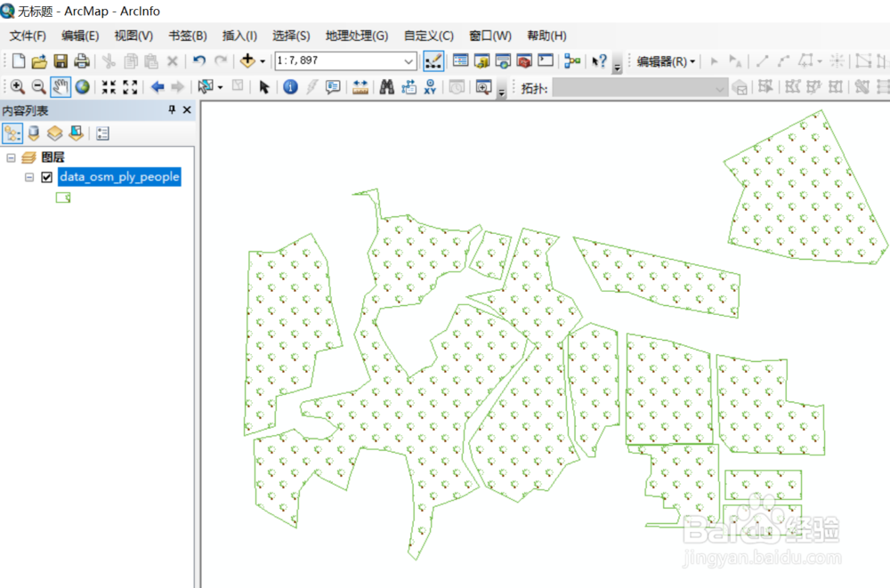Select the Zoom In tool
The width and height of the screenshot is (890, 588).
(x=18, y=87)
